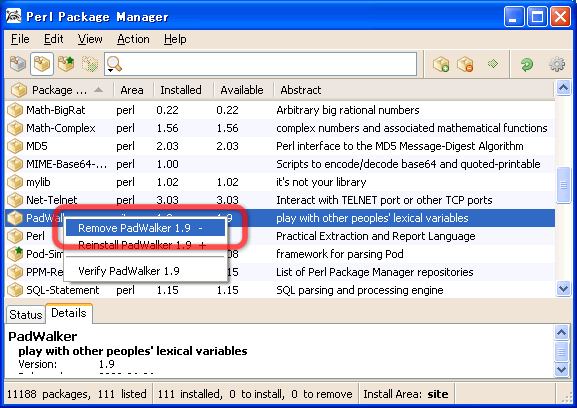Click the package icon of mylib row
The image size is (577, 408).
coord(15,182)
